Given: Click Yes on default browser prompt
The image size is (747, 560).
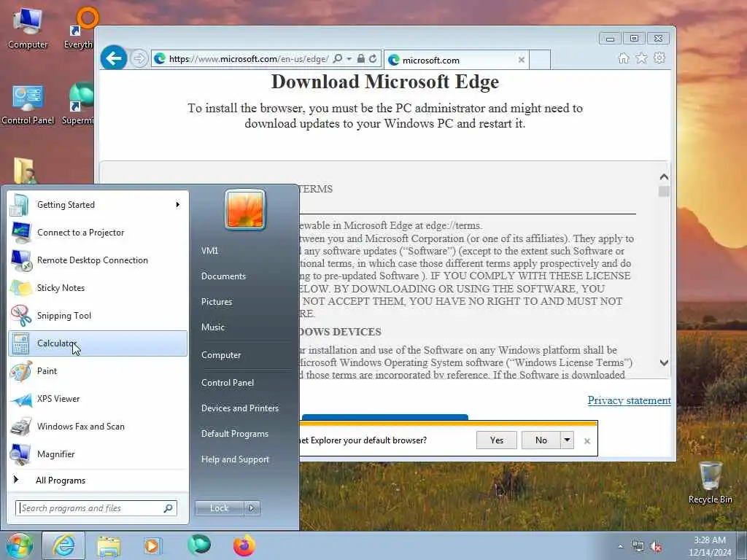Looking at the screenshot, I should coord(496,440).
